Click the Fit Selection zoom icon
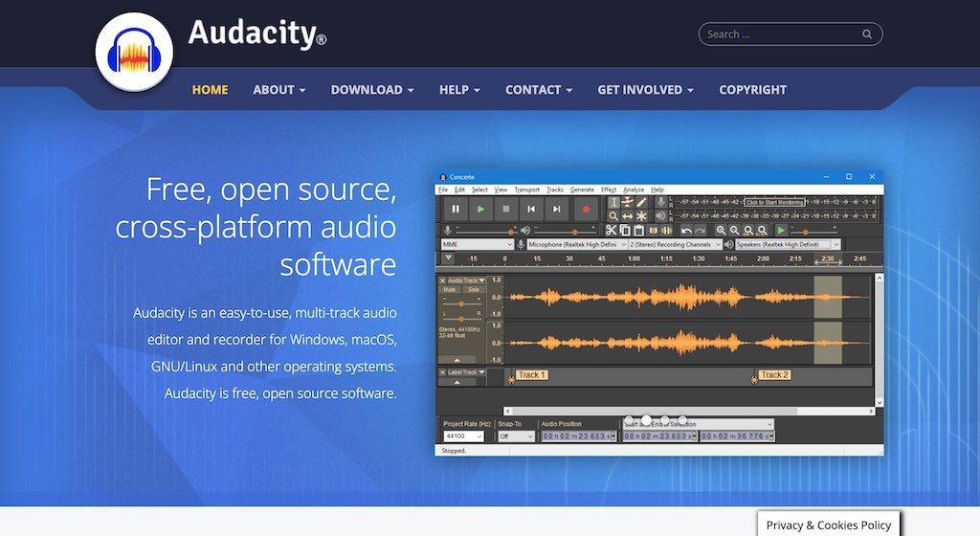The image size is (980, 536). (748, 231)
